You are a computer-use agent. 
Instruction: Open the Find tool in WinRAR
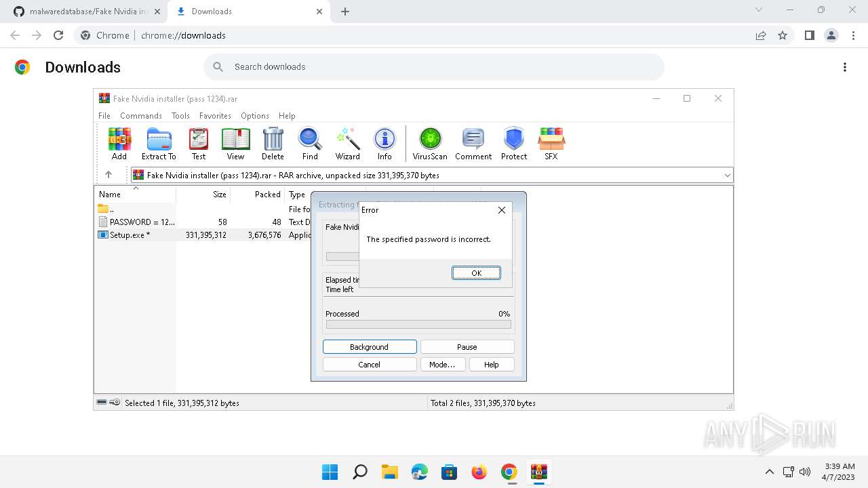coord(310,144)
